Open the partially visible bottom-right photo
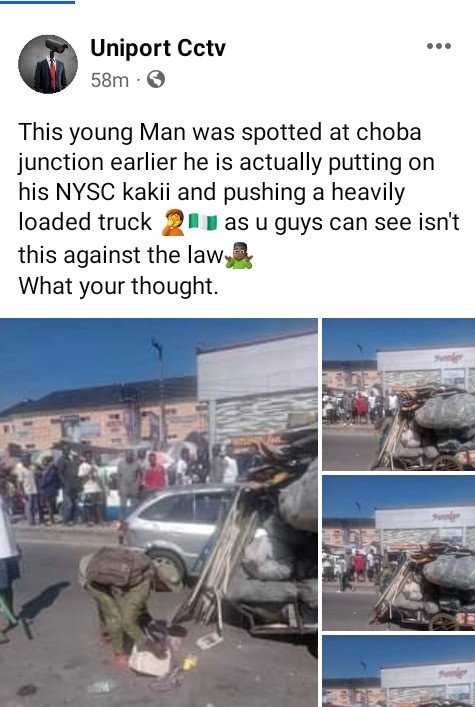The width and height of the screenshot is (475, 707). tap(399, 671)
